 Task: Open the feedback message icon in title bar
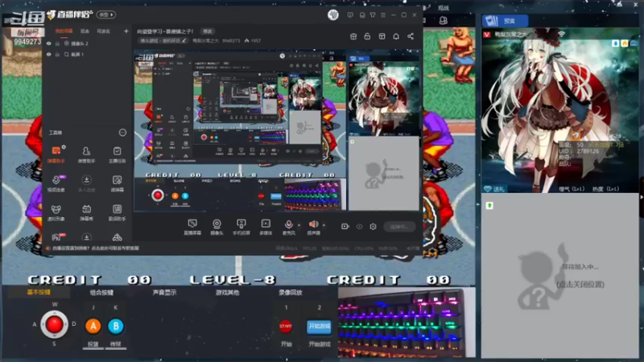coord(350,15)
